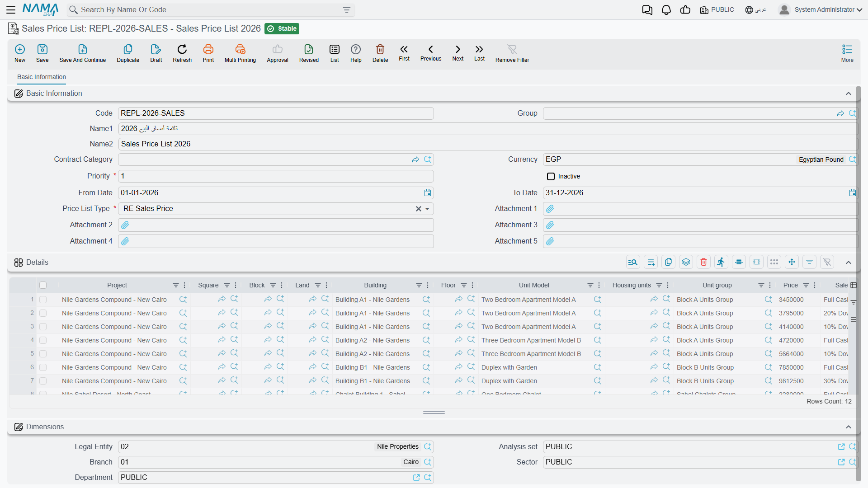The image size is (868, 488).
Task: Refresh the record
Action: coord(182,53)
